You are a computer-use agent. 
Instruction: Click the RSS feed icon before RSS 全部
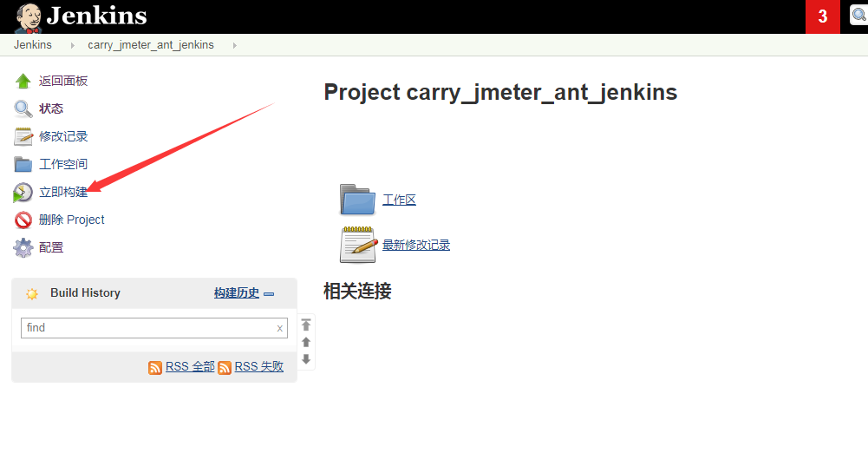click(x=155, y=368)
